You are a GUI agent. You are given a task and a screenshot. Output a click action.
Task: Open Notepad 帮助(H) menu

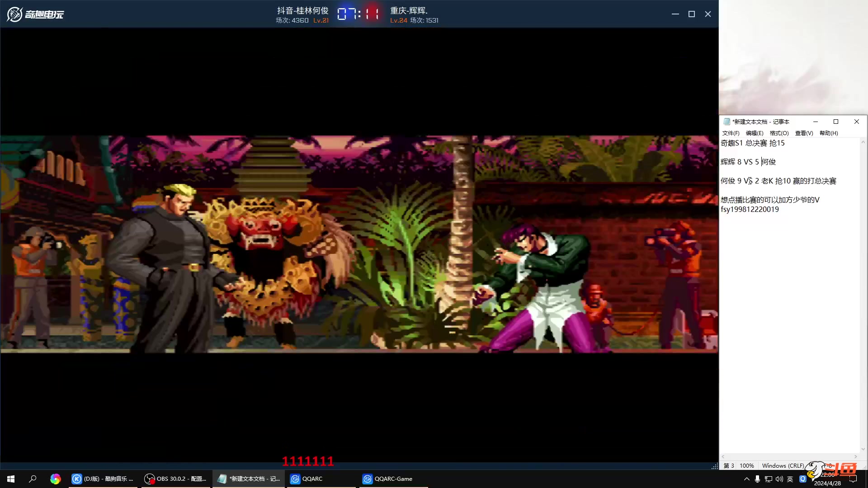828,133
